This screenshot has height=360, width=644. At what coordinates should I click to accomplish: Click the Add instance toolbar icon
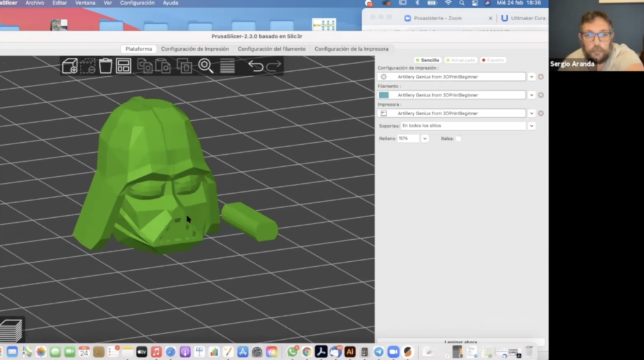click(x=184, y=65)
